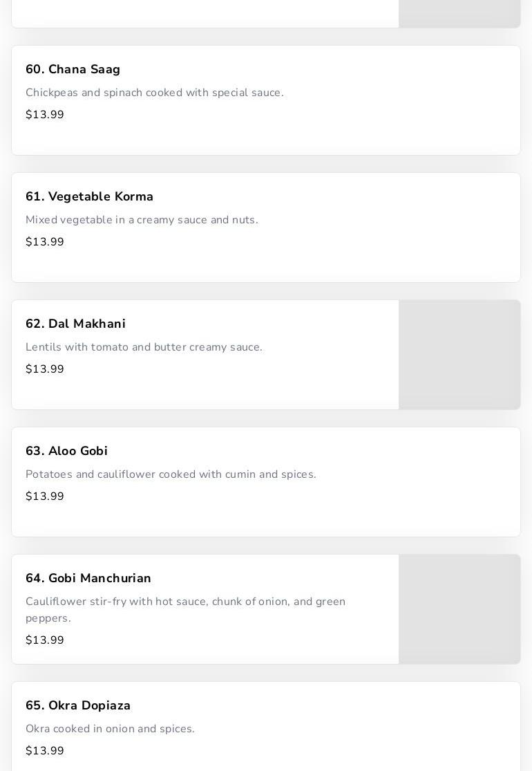Click the Dal Makhani $13.99 price
Screen dimensions: 532x771
pos(45,369)
